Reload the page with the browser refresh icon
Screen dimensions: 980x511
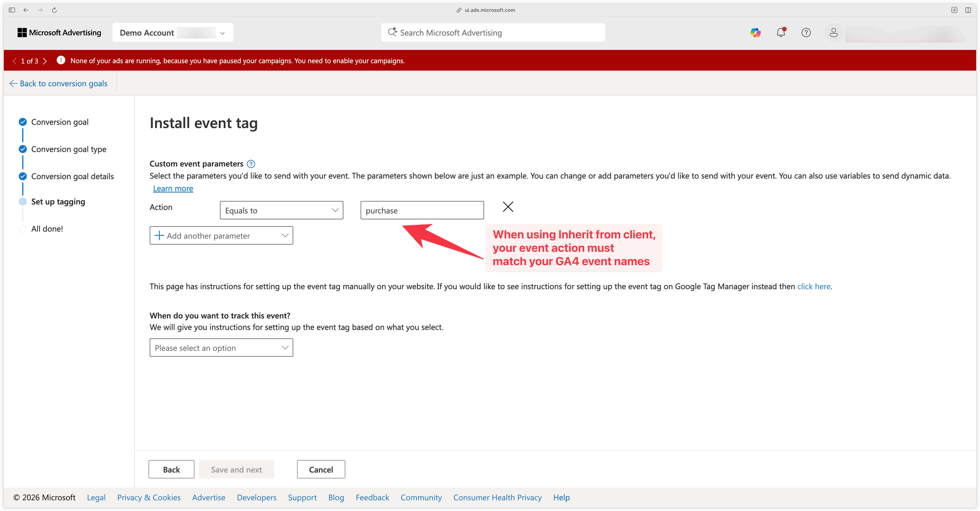click(x=54, y=10)
